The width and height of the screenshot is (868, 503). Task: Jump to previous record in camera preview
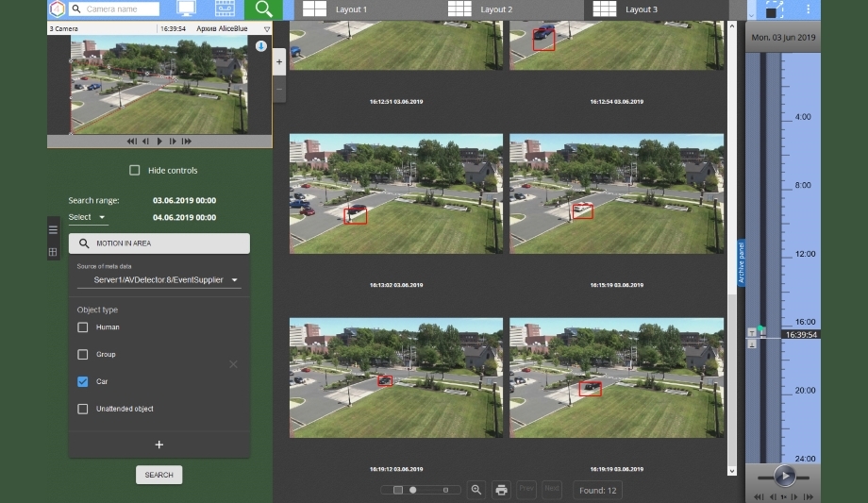(x=132, y=142)
